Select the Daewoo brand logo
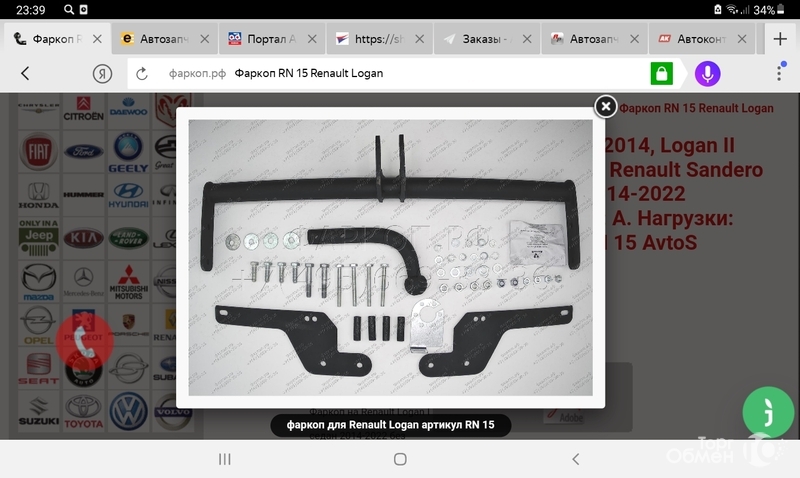The image size is (800, 478). tap(128, 109)
